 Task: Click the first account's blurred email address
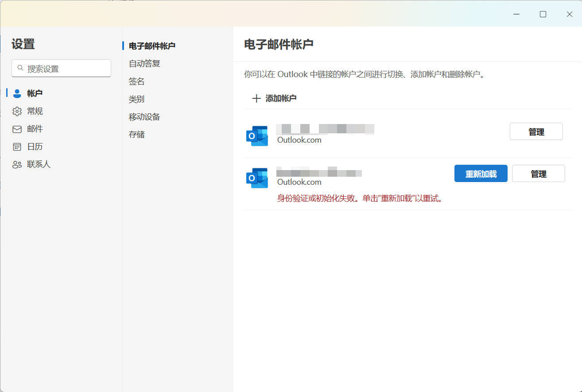coord(325,129)
